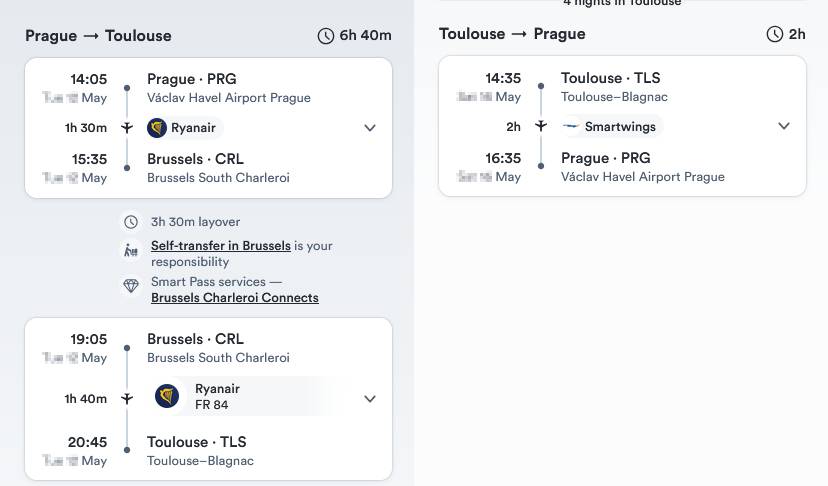
Task: Expand the Smartwings return flight details
Action: [x=784, y=126]
